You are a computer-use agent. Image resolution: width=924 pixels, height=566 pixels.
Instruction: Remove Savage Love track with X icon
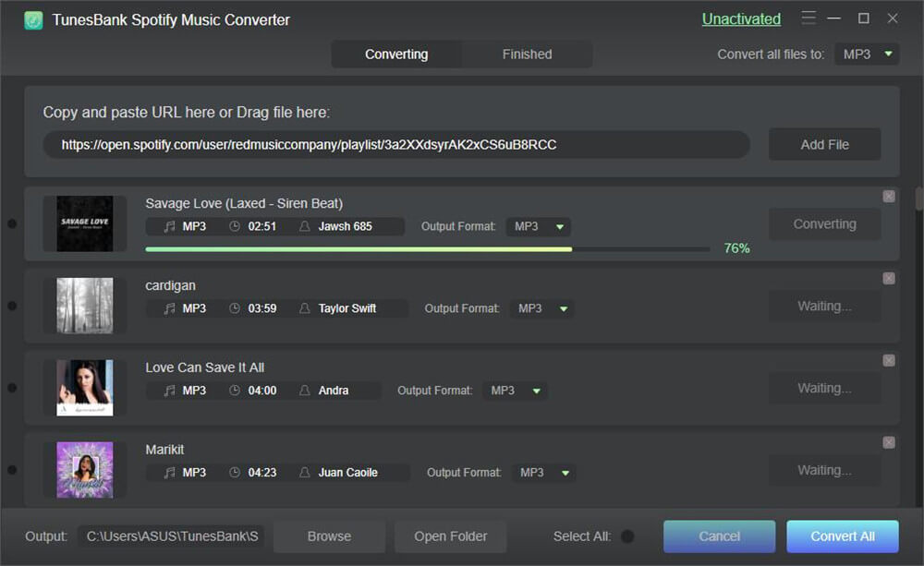point(889,196)
